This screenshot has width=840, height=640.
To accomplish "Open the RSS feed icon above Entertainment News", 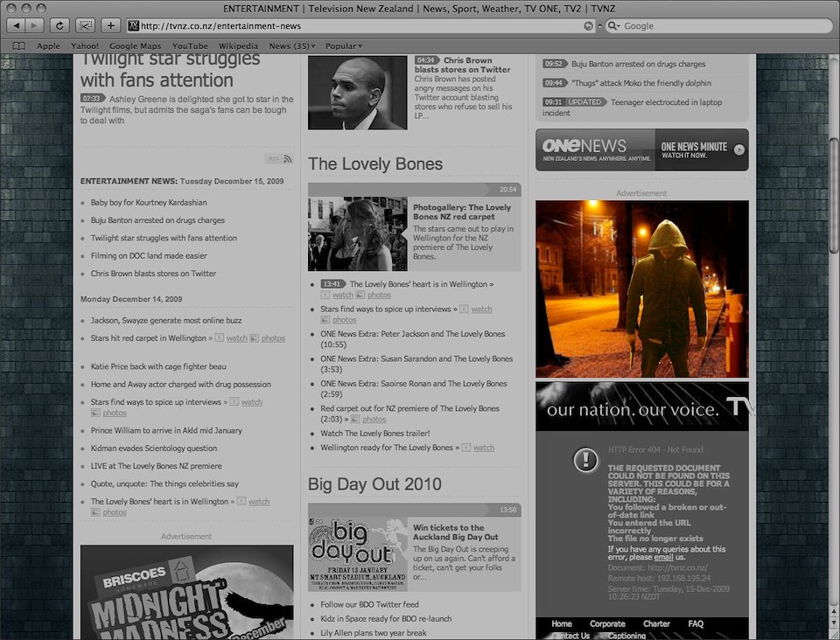I will pyautogui.click(x=288, y=159).
